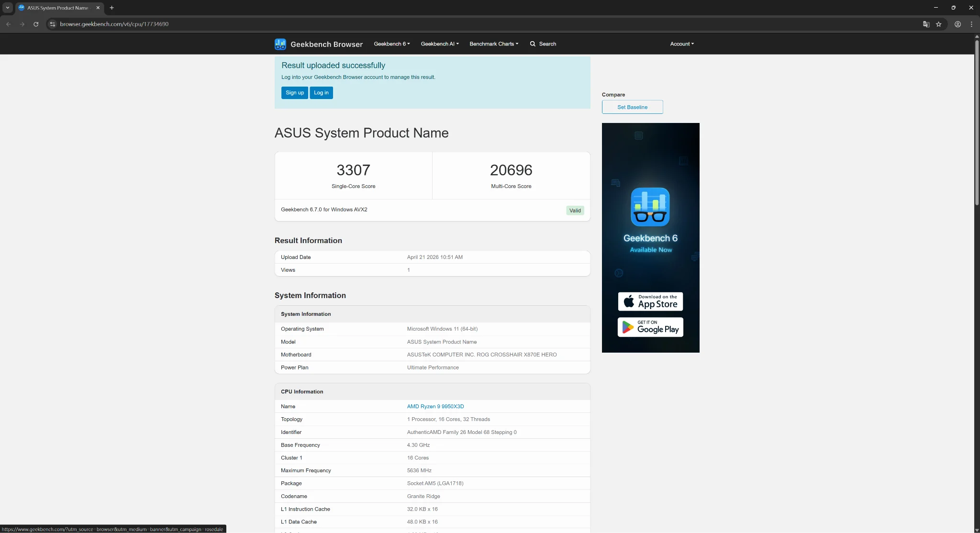The image size is (980, 533).
Task: Expand the Geekbench AI dropdown menu
Action: click(x=439, y=44)
